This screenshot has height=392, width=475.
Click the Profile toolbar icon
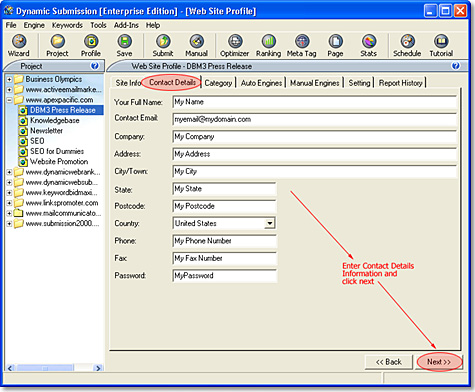tap(91, 45)
